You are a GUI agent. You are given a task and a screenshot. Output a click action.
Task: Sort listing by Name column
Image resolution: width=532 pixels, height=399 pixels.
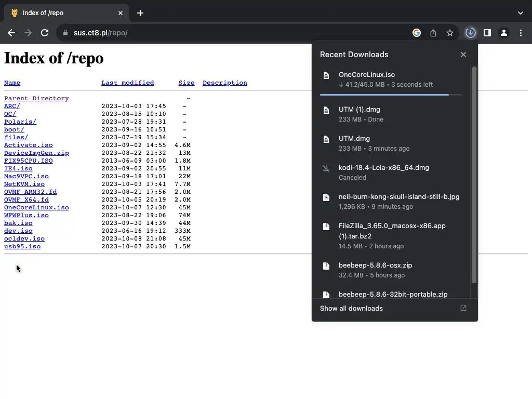(x=12, y=83)
